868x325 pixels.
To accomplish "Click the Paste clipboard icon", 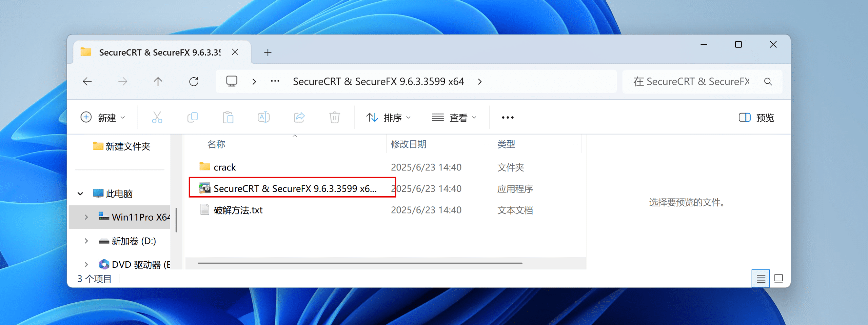I will (x=228, y=118).
